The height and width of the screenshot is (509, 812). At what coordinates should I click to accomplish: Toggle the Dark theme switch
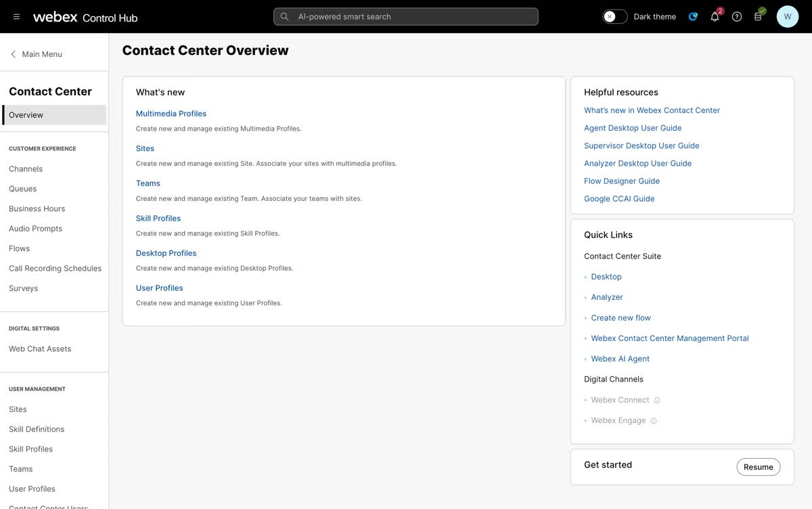[x=614, y=16]
